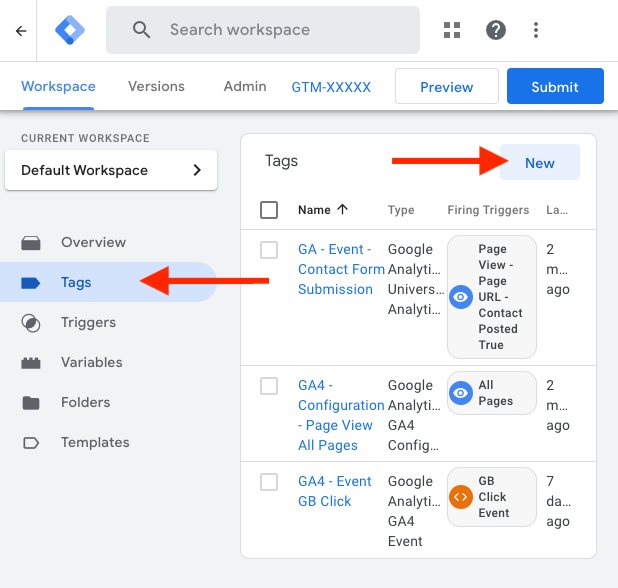
Task: Click the orange GB Click Event trigger icon
Action: click(461, 497)
